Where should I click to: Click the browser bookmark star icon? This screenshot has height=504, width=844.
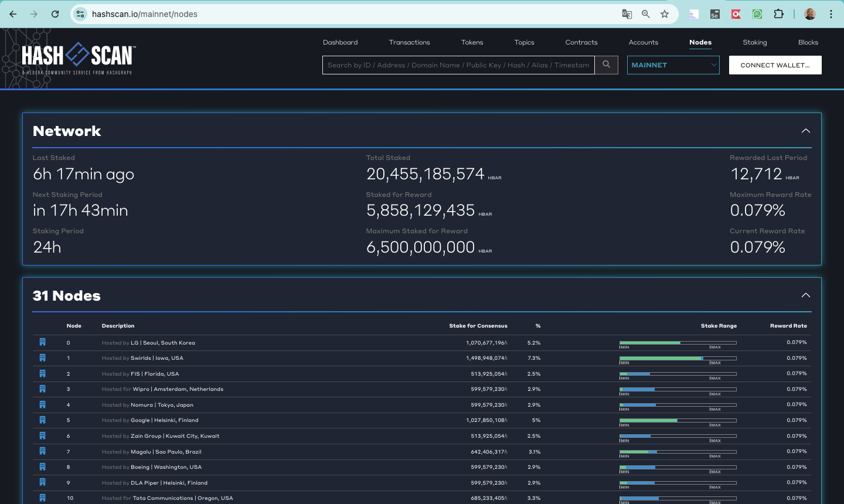[x=665, y=14]
